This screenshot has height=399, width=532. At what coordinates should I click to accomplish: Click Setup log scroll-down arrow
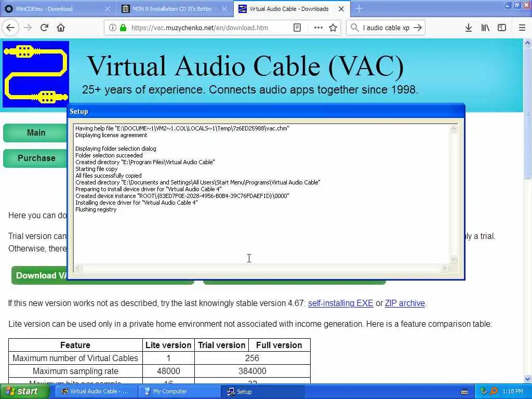click(x=453, y=259)
